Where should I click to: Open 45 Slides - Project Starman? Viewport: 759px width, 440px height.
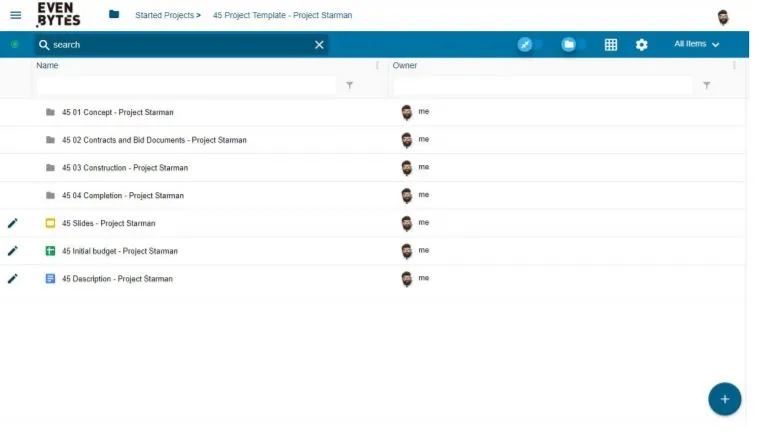coord(108,223)
